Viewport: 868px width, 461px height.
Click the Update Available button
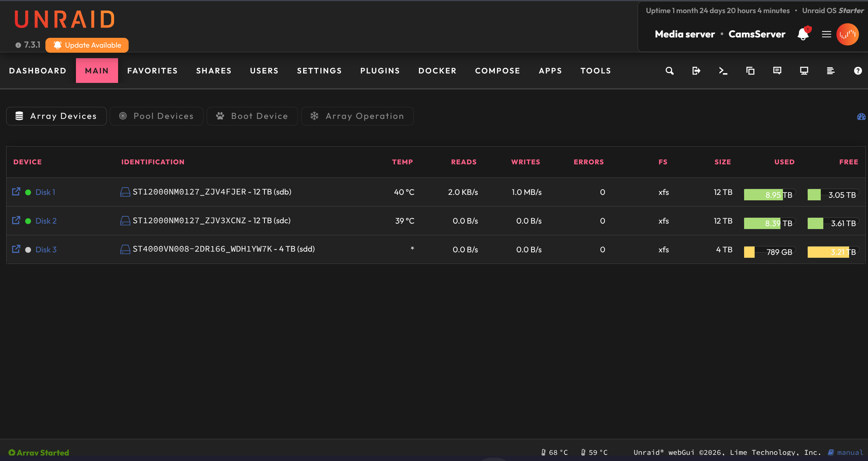click(x=87, y=45)
